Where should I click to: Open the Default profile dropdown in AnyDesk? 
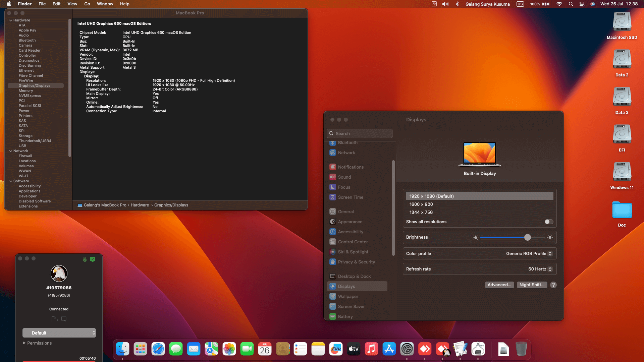point(59,333)
